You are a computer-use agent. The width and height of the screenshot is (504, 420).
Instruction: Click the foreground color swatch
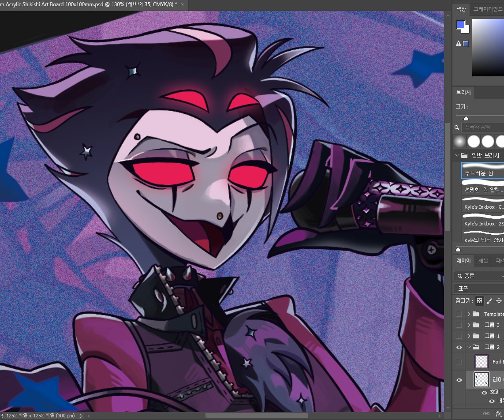click(x=461, y=25)
